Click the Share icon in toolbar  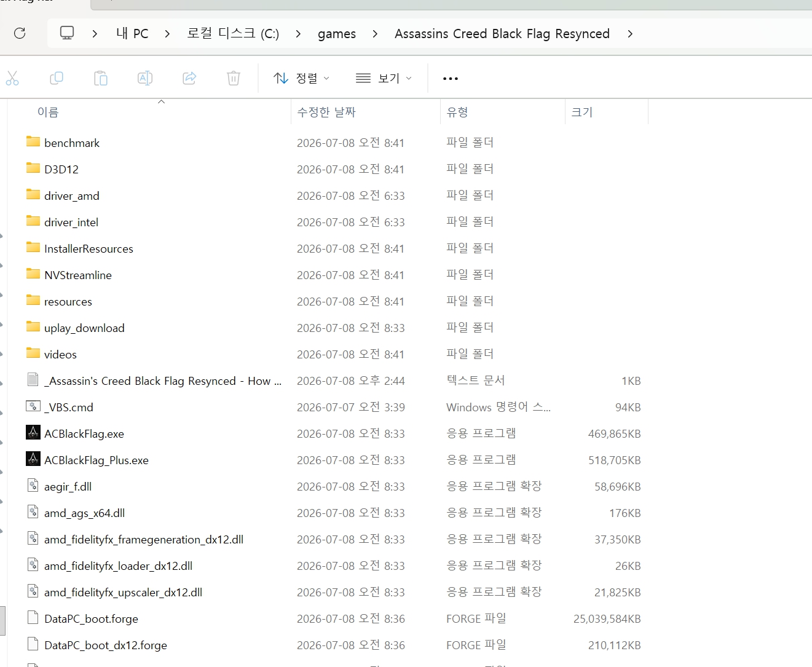[189, 78]
